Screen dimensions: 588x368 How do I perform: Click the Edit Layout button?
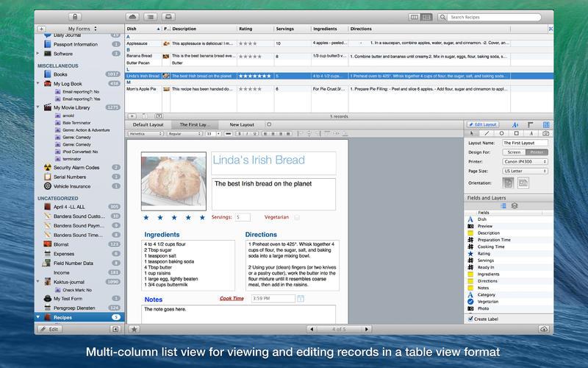pyautogui.click(x=484, y=124)
